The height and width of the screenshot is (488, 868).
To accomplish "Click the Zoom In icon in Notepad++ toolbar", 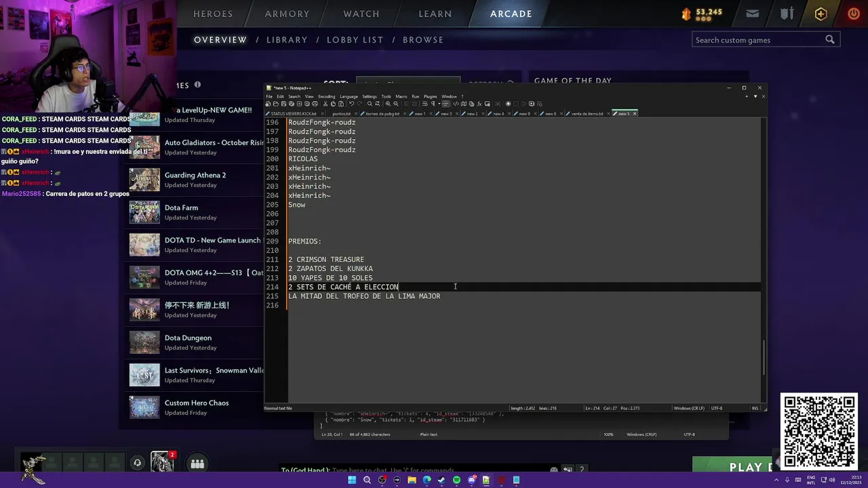I will tap(388, 104).
